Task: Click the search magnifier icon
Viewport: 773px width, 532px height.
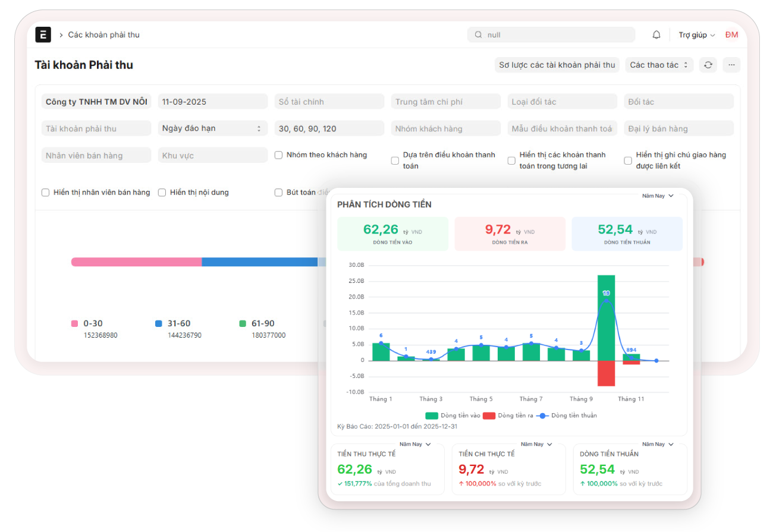Action: click(x=478, y=35)
